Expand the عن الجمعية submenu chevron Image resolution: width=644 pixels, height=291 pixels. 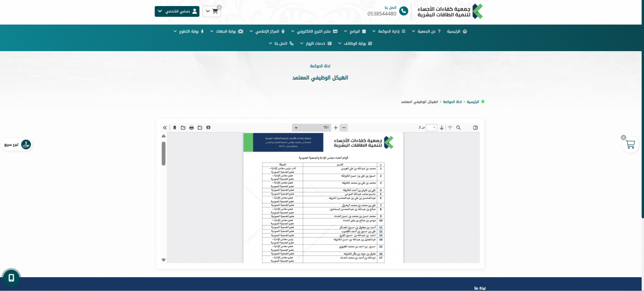pos(413,31)
